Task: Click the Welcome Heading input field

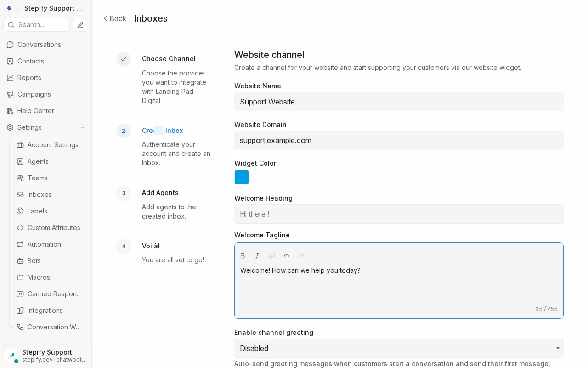Action: 399,214
